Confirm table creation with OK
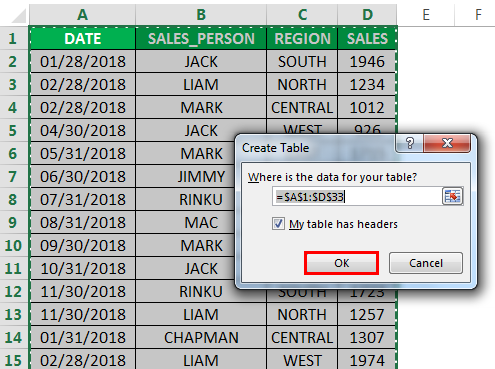The width and height of the screenshot is (495, 369). [x=341, y=263]
